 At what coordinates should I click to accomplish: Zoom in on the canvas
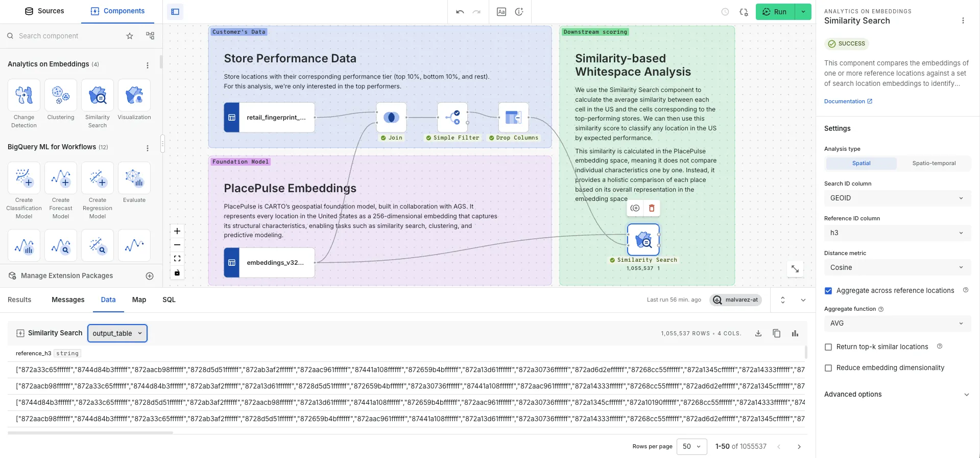[177, 231]
